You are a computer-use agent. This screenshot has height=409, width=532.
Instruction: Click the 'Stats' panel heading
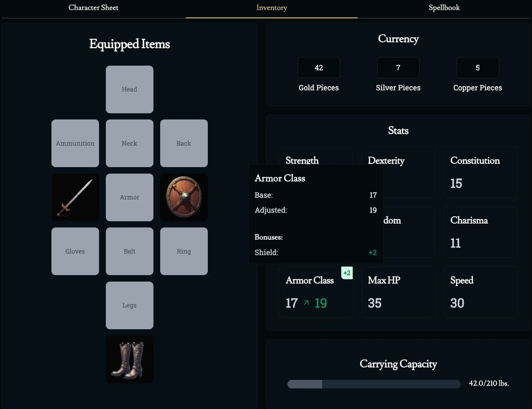[x=398, y=130]
